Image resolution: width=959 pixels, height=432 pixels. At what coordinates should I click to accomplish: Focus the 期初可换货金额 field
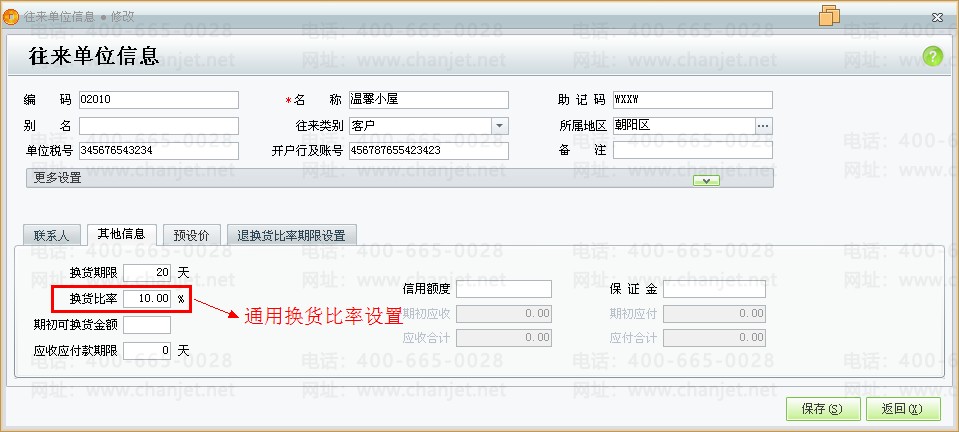coord(146,325)
